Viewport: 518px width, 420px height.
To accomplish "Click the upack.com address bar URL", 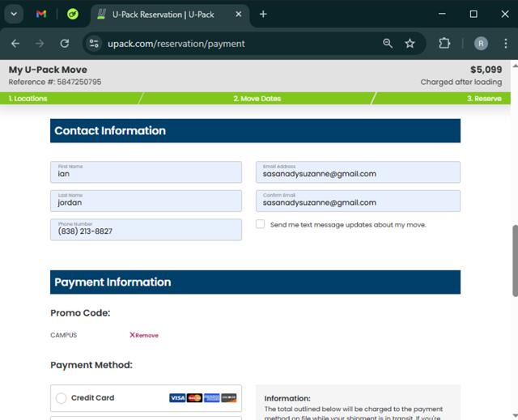I will 176,44.
